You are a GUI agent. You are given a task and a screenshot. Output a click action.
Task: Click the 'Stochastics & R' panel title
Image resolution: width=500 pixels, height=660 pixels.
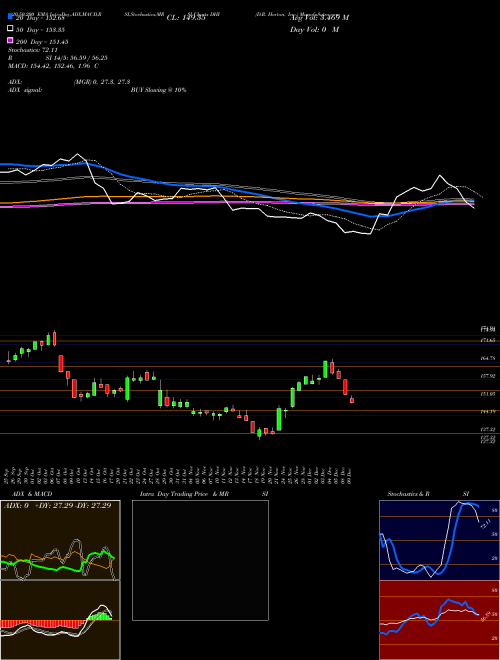(409, 494)
